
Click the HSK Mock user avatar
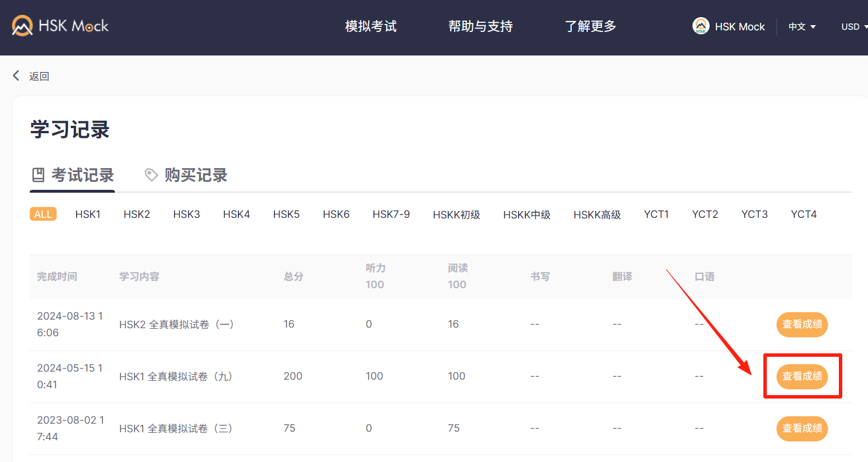(700, 26)
